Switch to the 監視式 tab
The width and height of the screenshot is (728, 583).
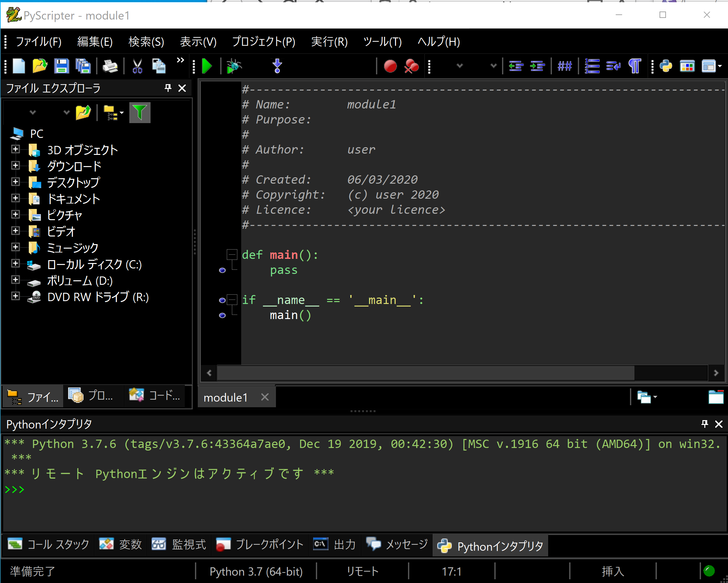[x=178, y=545]
